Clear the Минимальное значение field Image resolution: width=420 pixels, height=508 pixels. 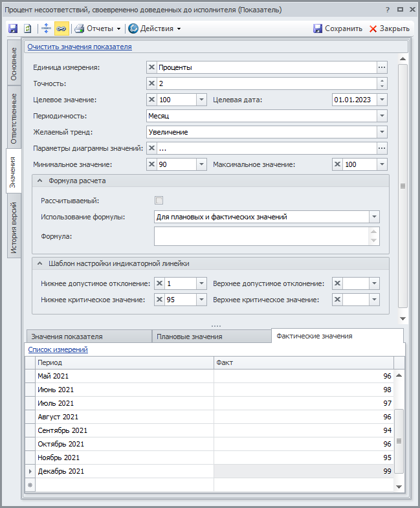152,164
